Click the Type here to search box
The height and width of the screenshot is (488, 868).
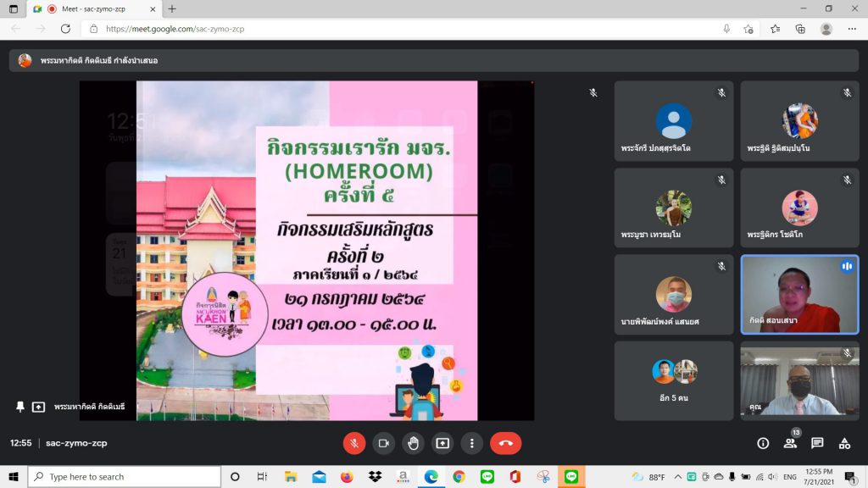(x=124, y=476)
